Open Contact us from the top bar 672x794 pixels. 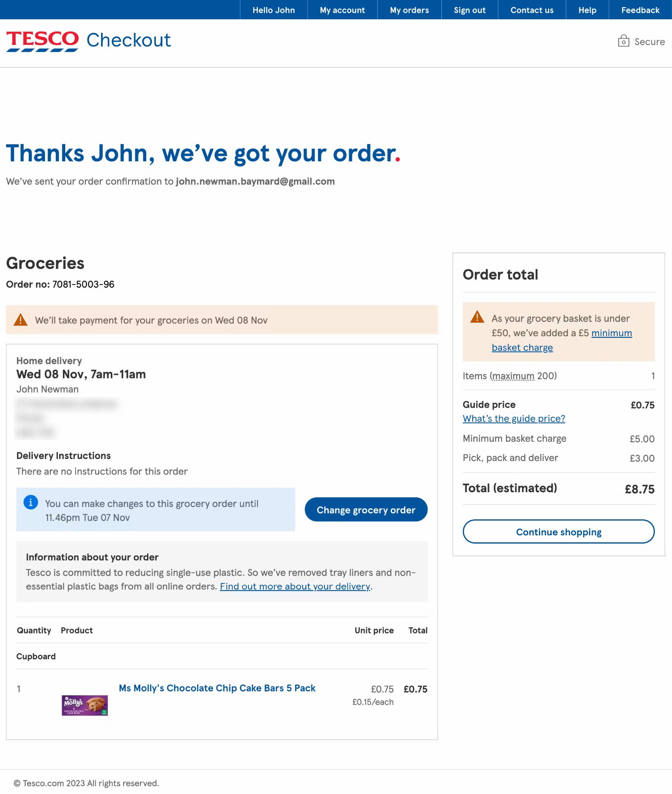(x=532, y=10)
